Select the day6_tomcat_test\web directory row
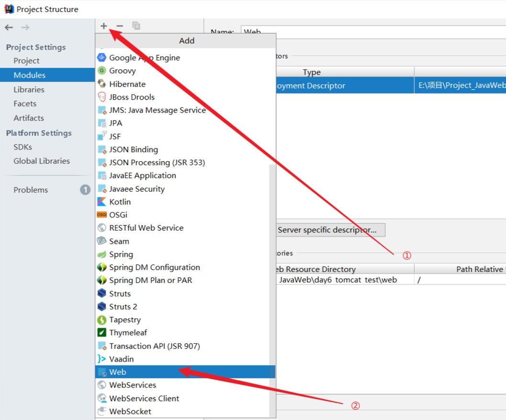The height and width of the screenshot is (420, 506). tap(391, 280)
